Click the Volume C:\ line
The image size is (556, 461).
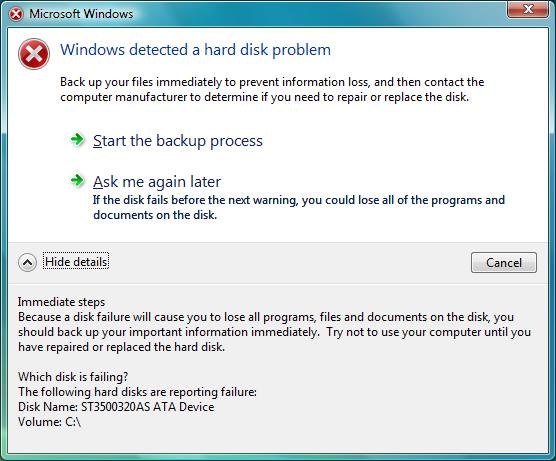[49, 422]
